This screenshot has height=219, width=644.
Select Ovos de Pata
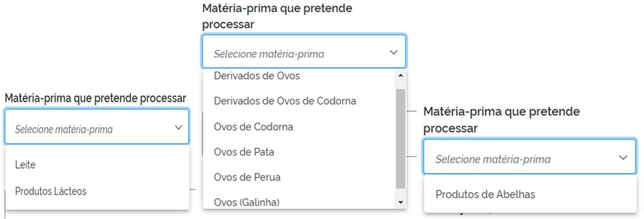click(244, 152)
